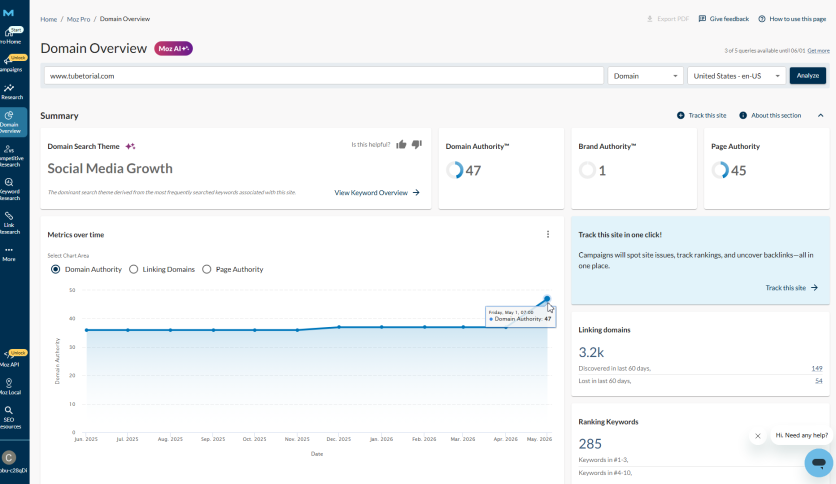
Task: Click thumbs down helpful icon
Action: 417,144
